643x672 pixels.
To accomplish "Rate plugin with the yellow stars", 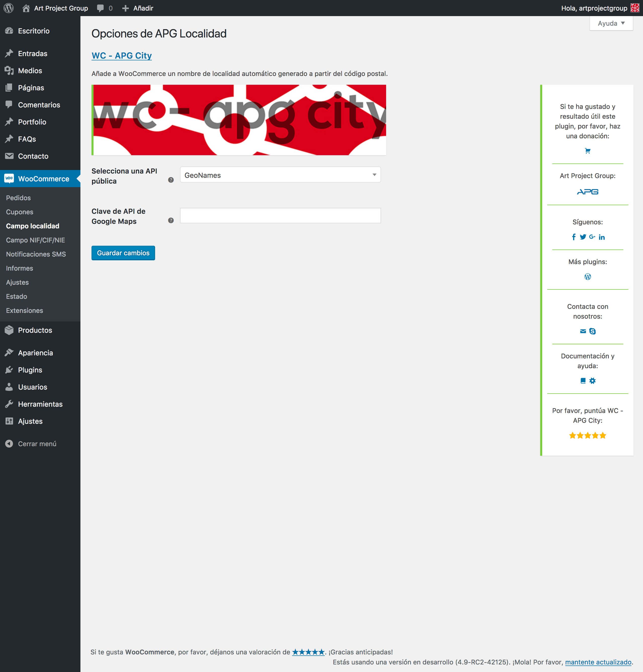I will tap(587, 435).
